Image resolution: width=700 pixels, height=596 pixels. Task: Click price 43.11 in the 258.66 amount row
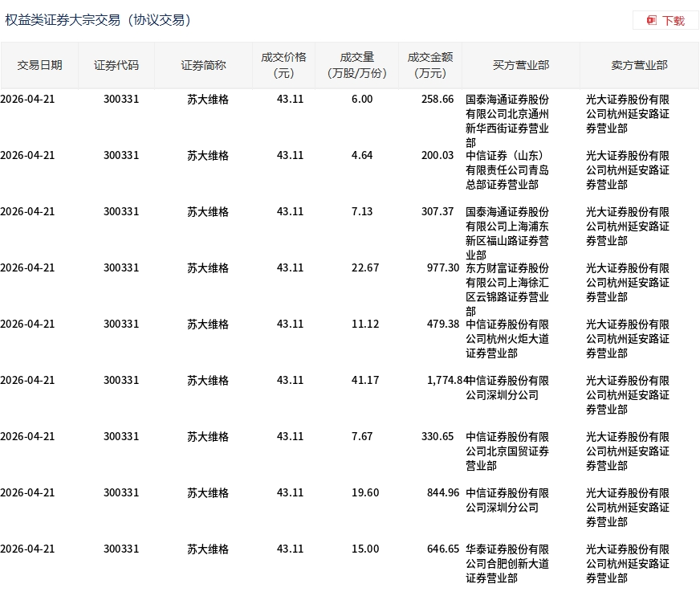[290, 99]
